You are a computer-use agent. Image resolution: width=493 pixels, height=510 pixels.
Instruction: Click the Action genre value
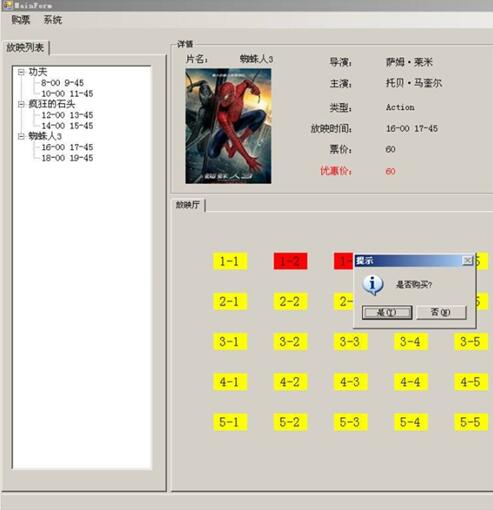pos(400,107)
